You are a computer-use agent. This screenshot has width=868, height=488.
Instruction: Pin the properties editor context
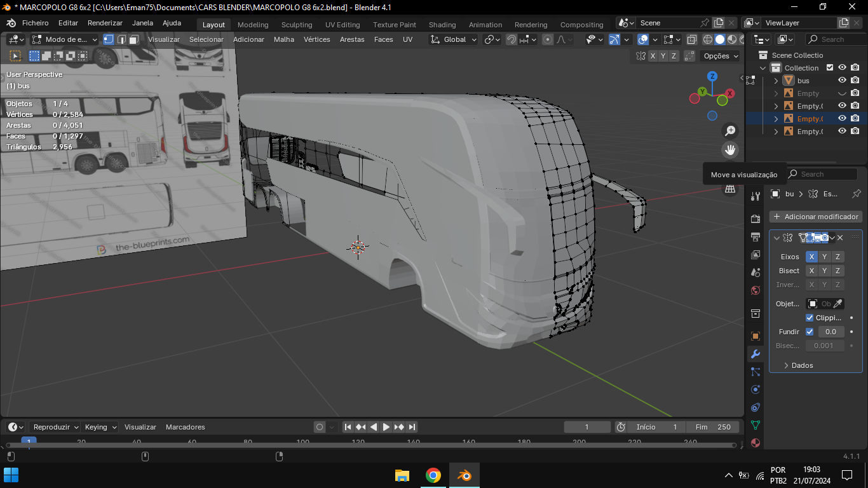[856, 194]
